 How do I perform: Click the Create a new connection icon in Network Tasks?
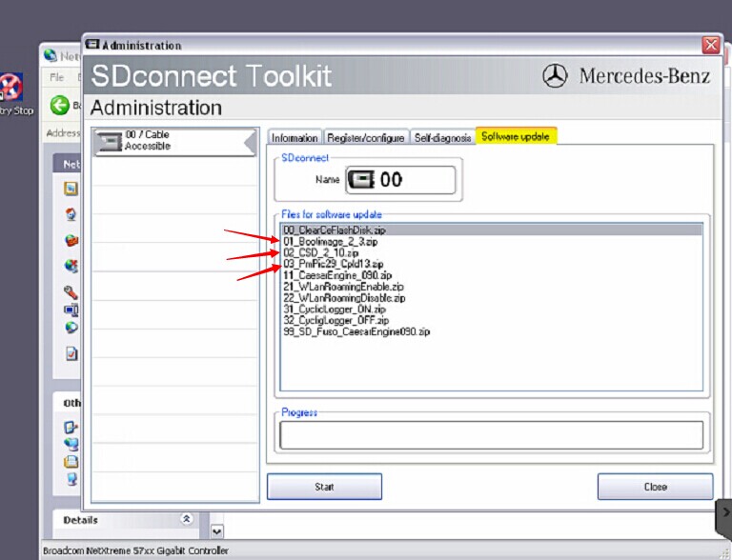71,188
